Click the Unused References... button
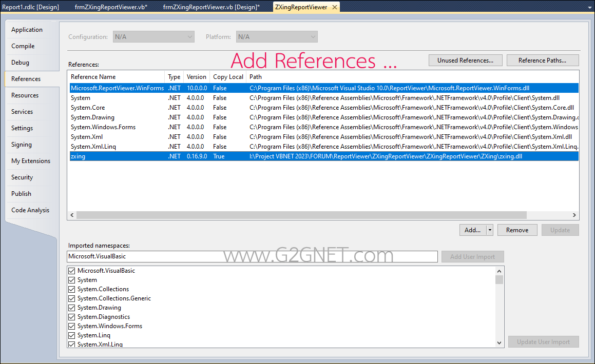This screenshot has width=595, height=364. [465, 60]
